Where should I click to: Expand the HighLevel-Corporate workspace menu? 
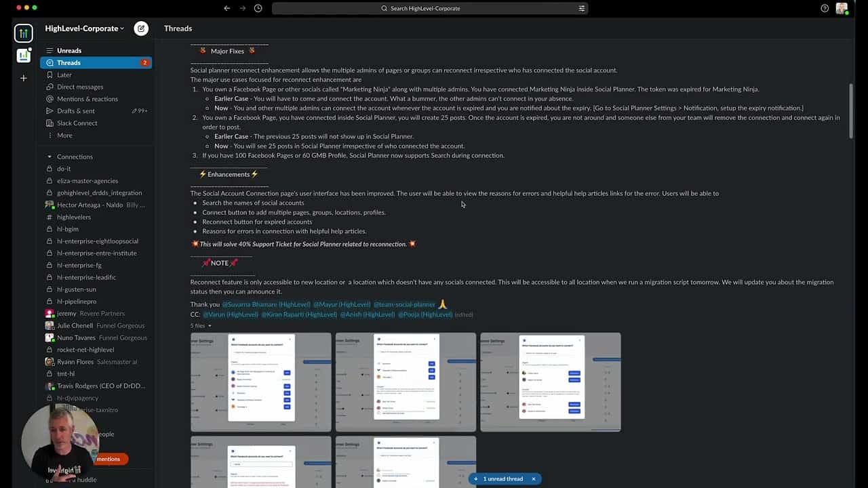tap(85, 28)
